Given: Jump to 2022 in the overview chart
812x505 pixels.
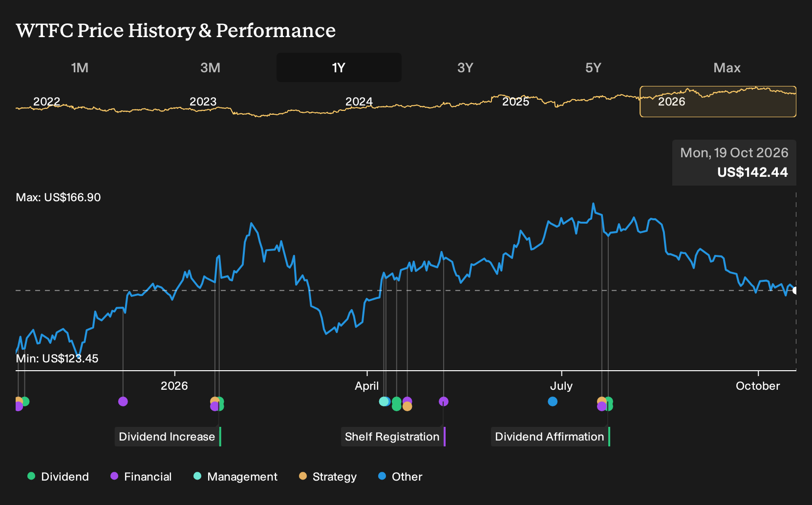Looking at the screenshot, I should (x=46, y=102).
